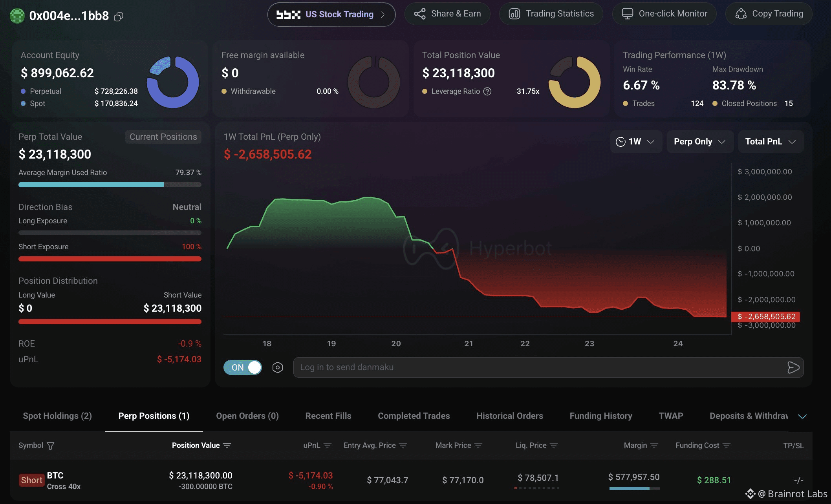Screen dimensions: 831x504
Task: Click the US Stock Trading arrow chevron
Action: (383, 15)
